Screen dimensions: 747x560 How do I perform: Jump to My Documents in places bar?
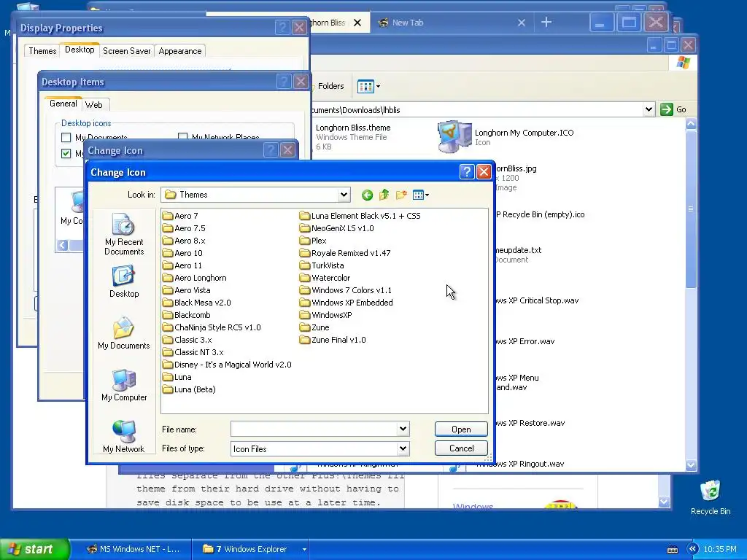124,333
